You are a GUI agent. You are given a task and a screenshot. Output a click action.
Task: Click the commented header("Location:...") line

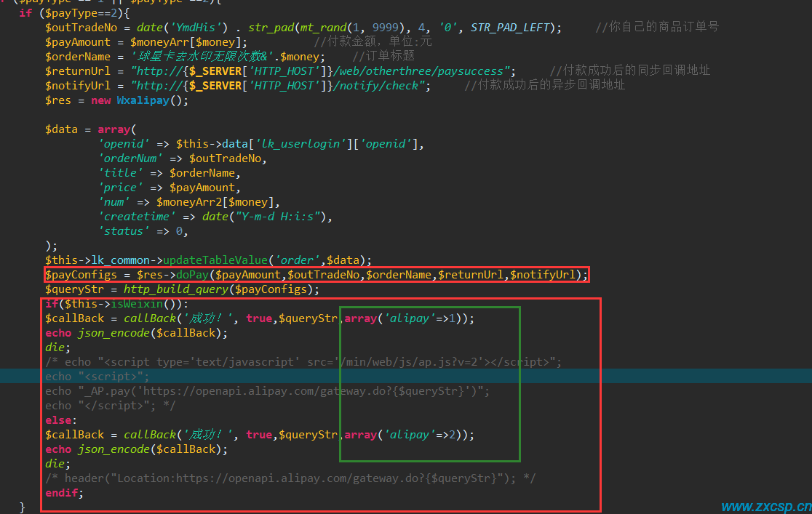[290, 478]
